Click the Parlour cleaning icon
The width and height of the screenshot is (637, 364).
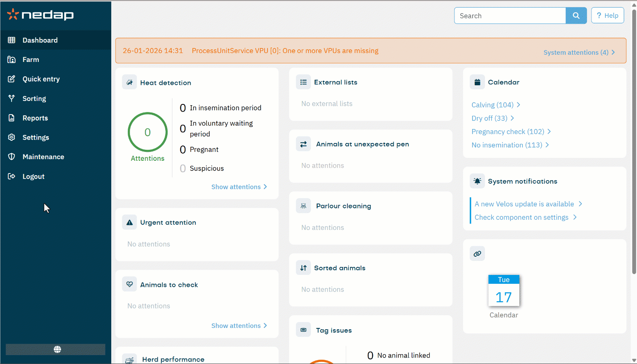(303, 206)
